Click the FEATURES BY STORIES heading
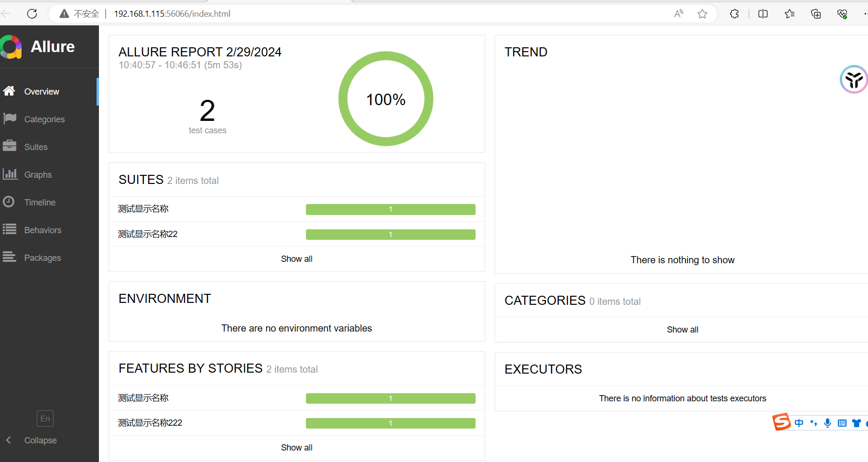Image resolution: width=868 pixels, height=462 pixels. [x=191, y=368]
